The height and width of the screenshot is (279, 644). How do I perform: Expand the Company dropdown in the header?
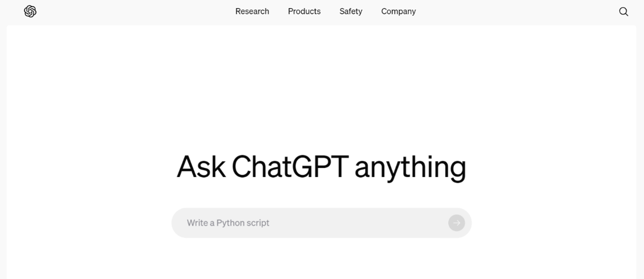coord(398,11)
